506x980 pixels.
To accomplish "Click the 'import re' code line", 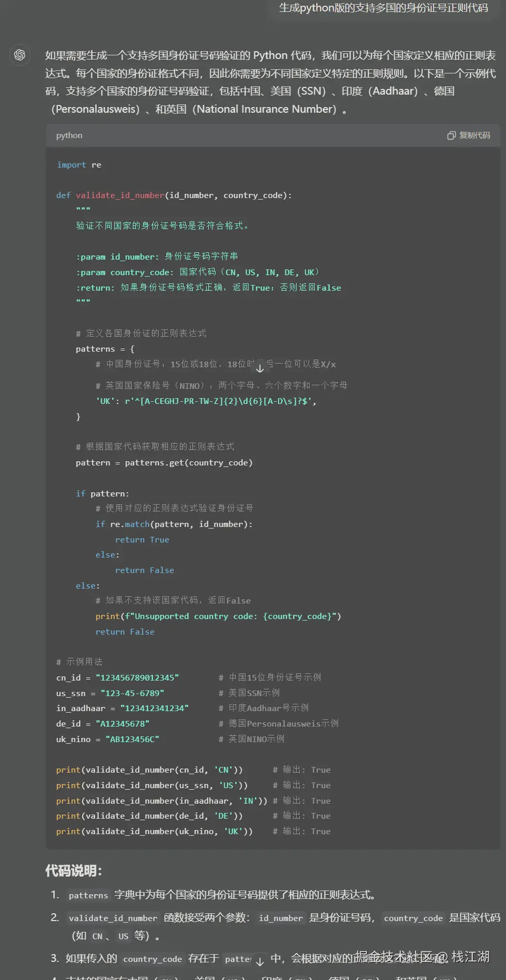I will point(79,165).
